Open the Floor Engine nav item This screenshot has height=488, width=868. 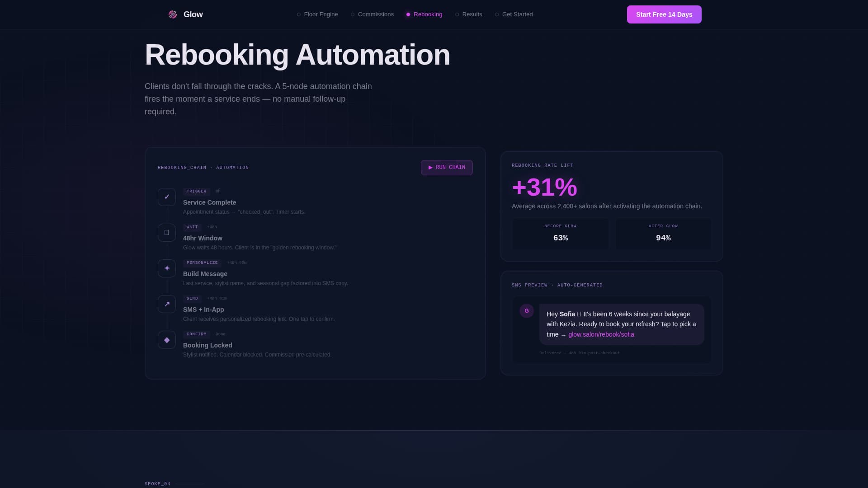317,14
